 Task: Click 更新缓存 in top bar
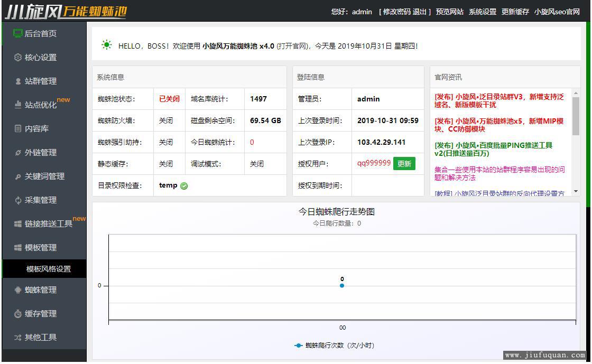point(515,12)
